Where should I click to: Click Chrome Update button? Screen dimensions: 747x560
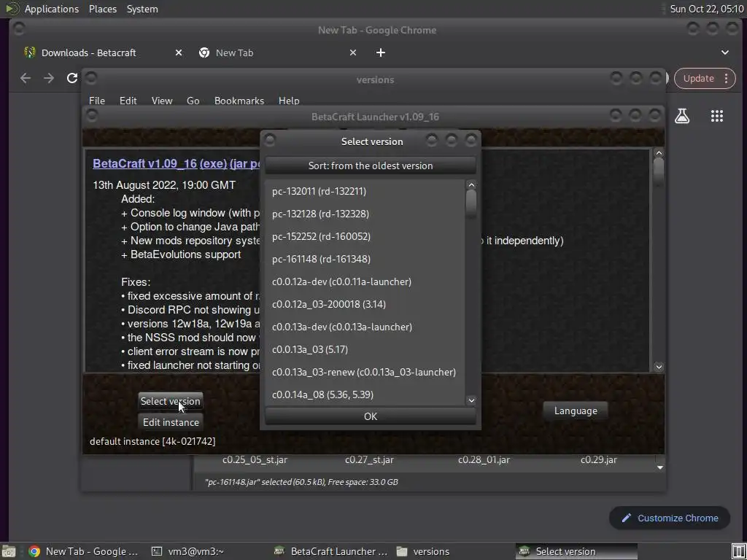[x=698, y=79]
